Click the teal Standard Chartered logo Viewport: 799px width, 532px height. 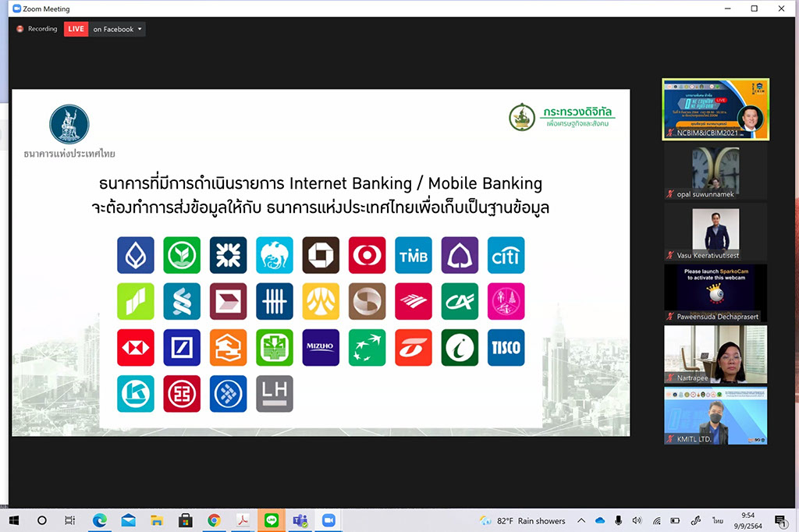click(x=182, y=301)
